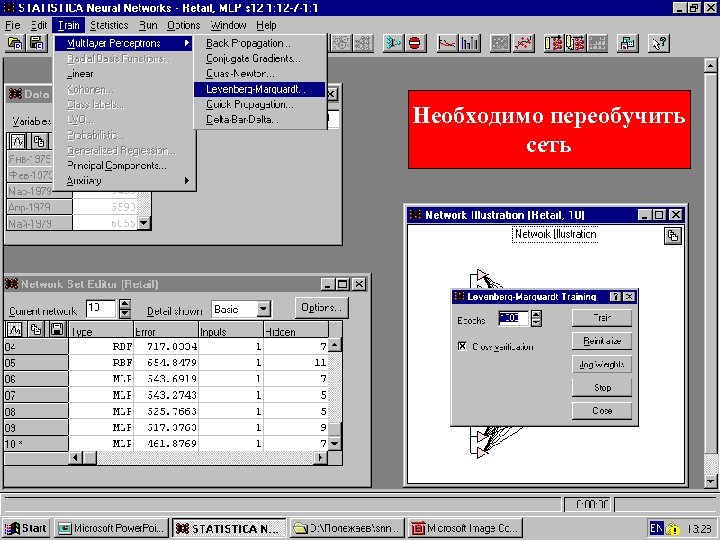Select Quick Propagation menu item
This screenshot has width=720, height=540.
coord(259,104)
